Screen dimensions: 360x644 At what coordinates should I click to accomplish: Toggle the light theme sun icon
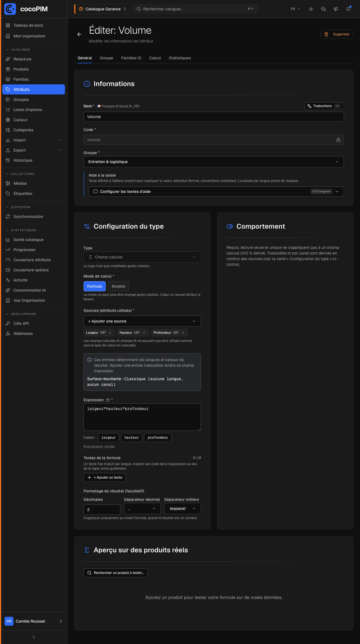pyautogui.click(x=311, y=9)
